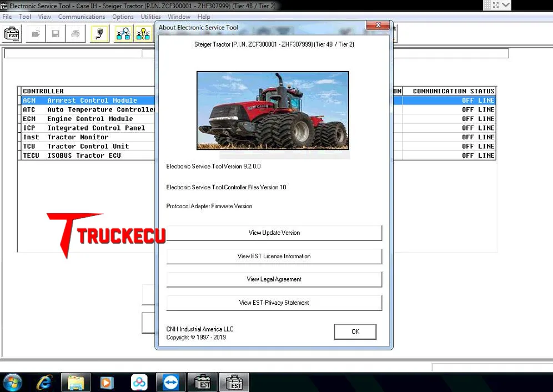Click CNH Industrial America LLC text
The image size is (553, 392).
tap(200, 329)
